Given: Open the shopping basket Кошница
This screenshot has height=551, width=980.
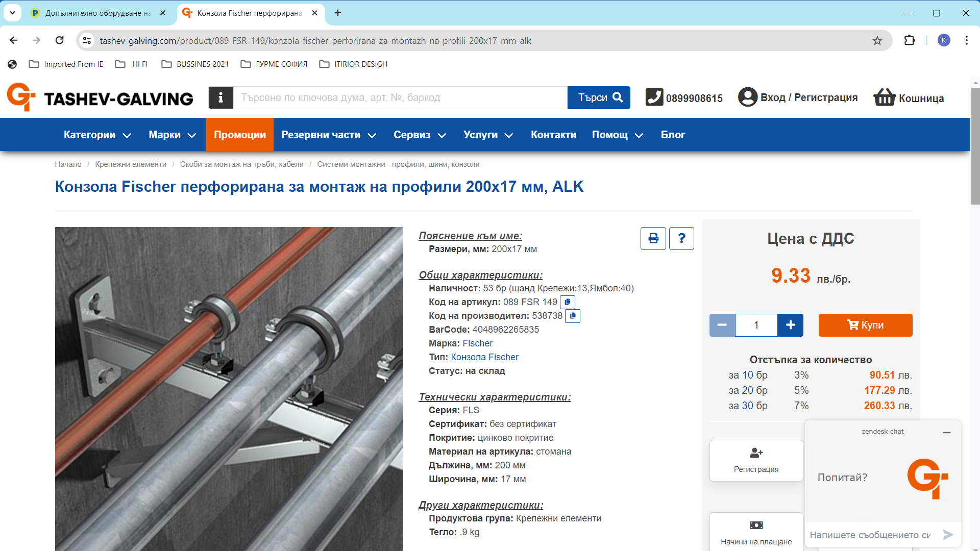Looking at the screenshot, I should pyautogui.click(x=909, y=98).
